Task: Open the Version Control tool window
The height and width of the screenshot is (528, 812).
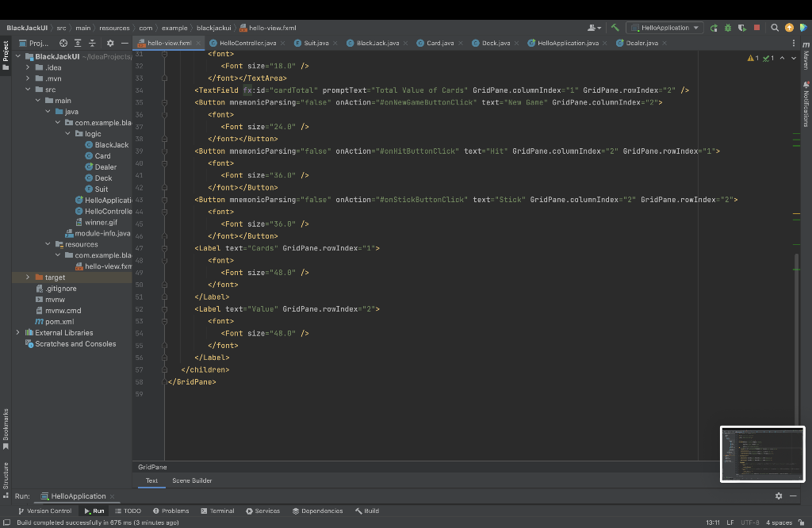Action: [44, 511]
